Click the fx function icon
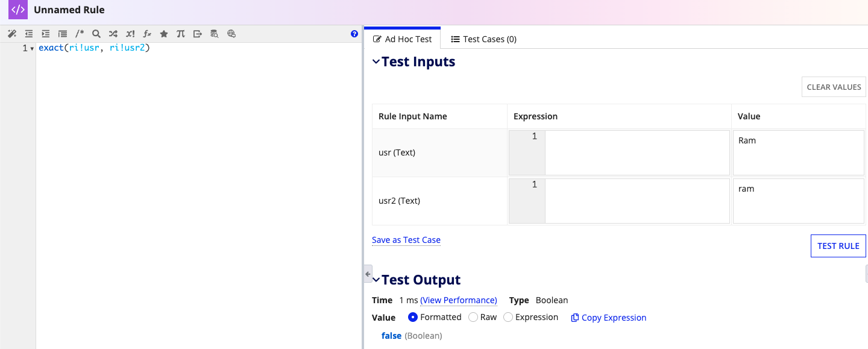 147,34
